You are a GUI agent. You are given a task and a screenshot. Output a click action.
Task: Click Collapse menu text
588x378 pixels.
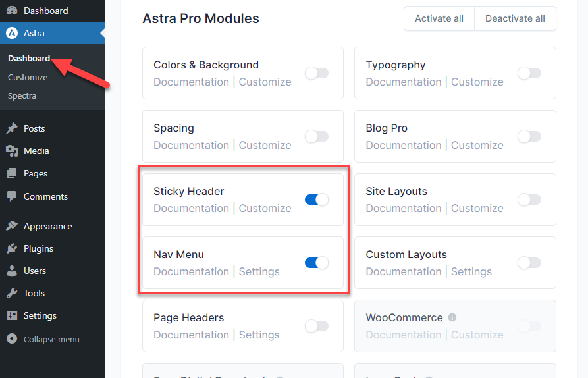(51, 339)
